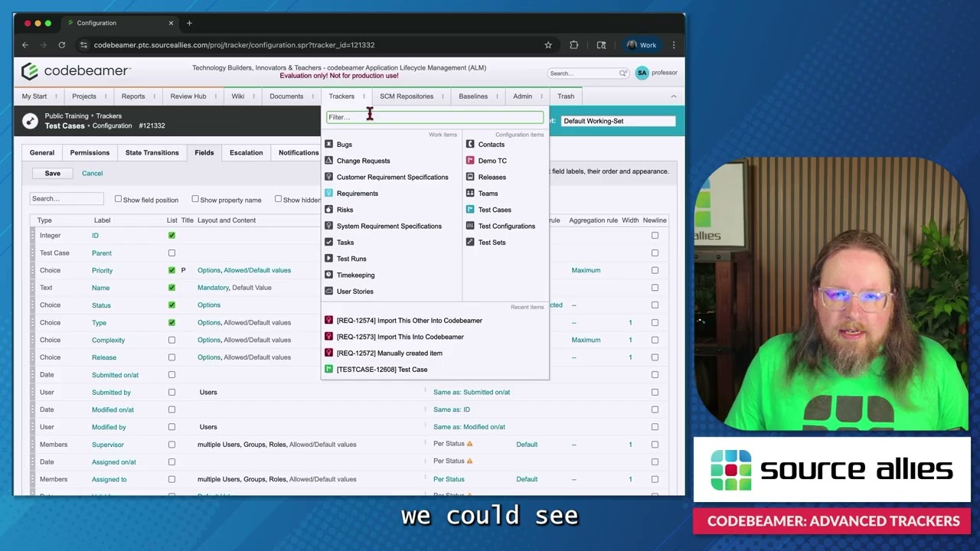The height and width of the screenshot is (551, 980).
Task: Open the Priority field label link
Action: 102,270
